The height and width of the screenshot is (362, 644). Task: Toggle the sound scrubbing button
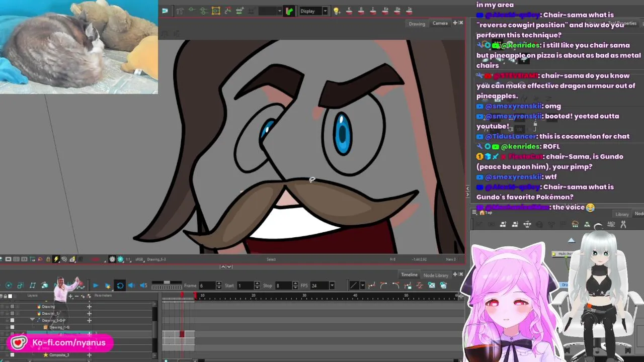point(143,286)
